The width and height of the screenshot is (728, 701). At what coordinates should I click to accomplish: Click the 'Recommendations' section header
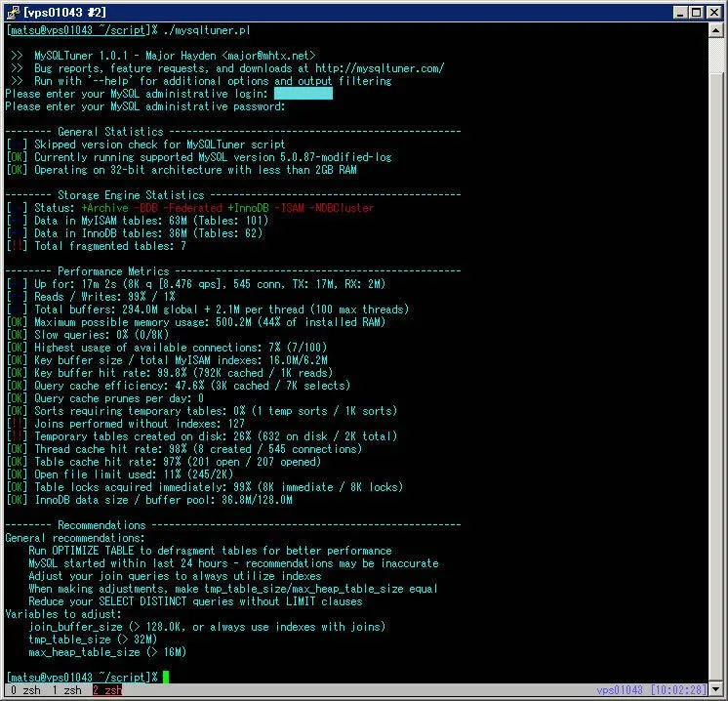pos(101,525)
